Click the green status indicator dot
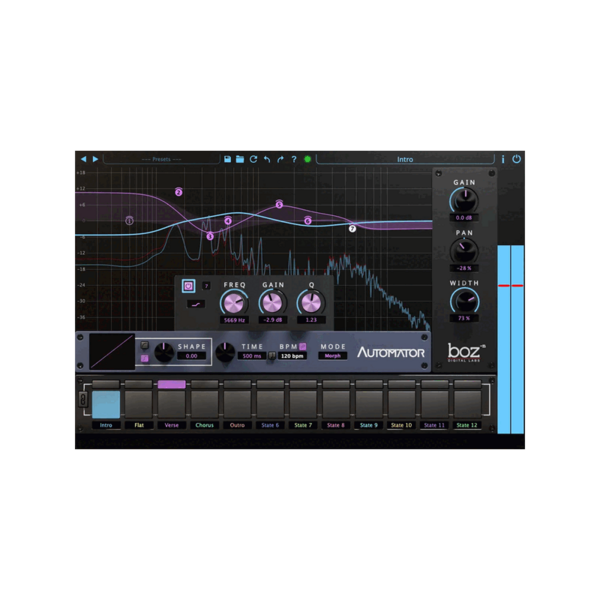Image resolution: width=600 pixels, height=600 pixels. (x=307, y=159)
